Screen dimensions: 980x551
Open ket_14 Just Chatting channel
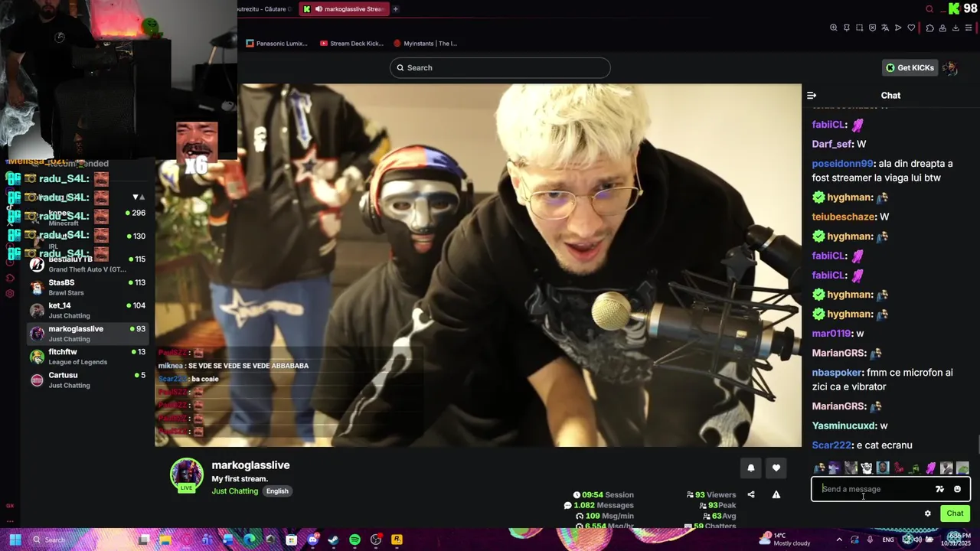[87, 310]
